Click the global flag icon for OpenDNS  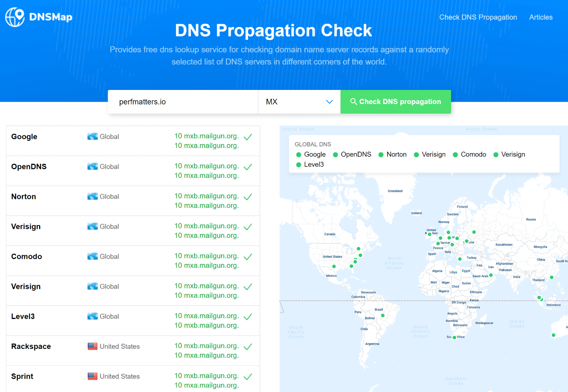point(93,166)
